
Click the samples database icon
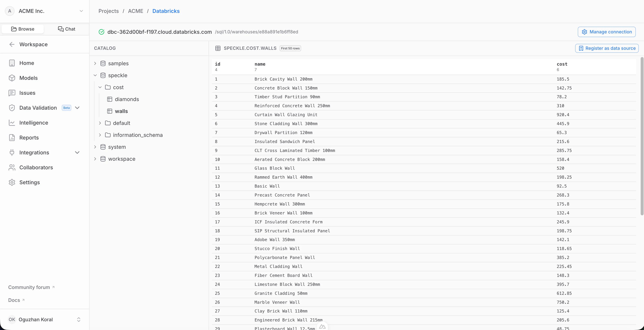coord(103,63)
